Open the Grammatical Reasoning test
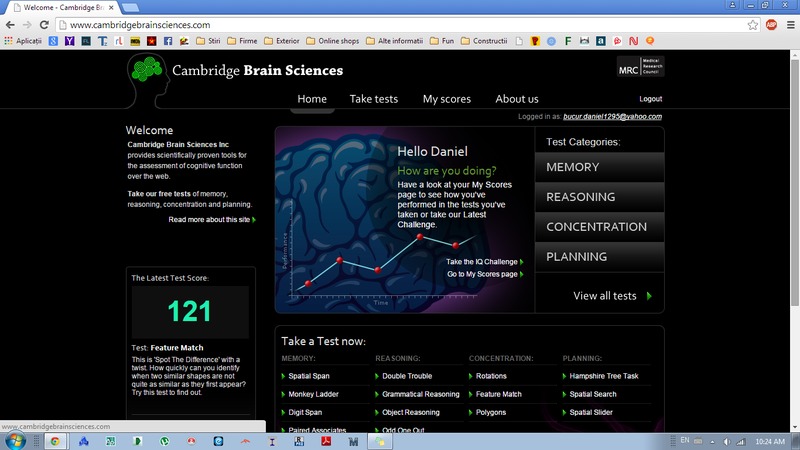 click(x=420, y=394)
